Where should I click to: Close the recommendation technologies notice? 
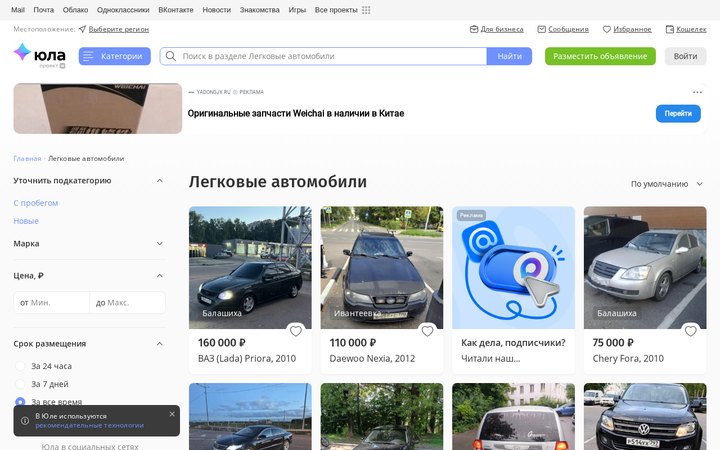[x=172, y=414]
